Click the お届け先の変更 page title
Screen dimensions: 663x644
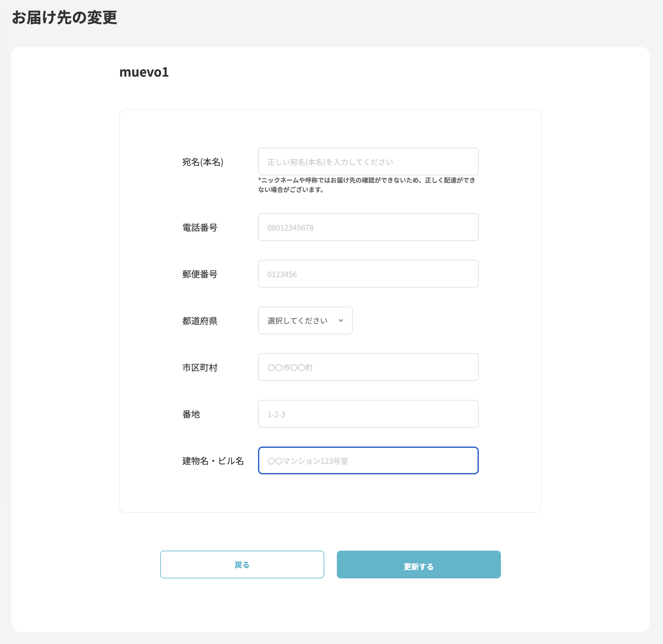pyautogui.click(x=65, y=18)
